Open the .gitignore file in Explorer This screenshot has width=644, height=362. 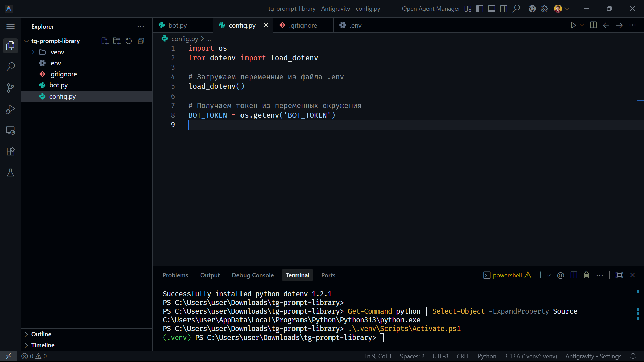[x=63, y=74]
